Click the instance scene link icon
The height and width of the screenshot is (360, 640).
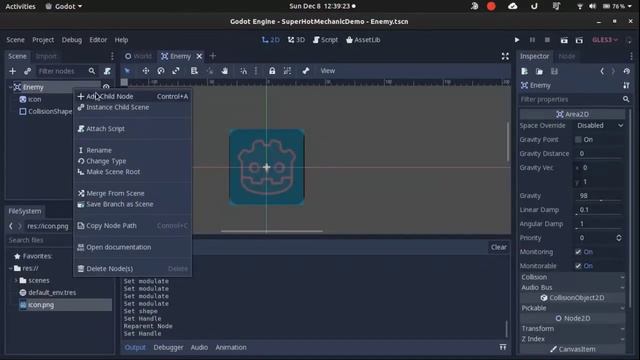pos(27,71)
